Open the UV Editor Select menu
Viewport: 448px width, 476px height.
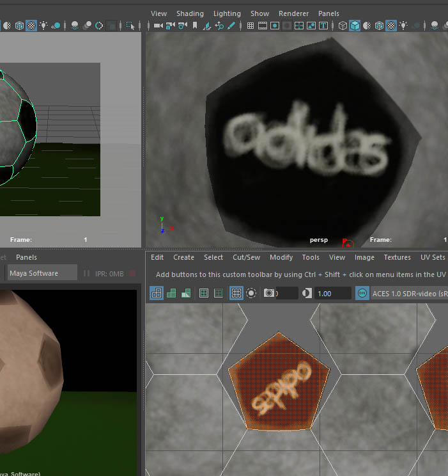pos(213,257)
